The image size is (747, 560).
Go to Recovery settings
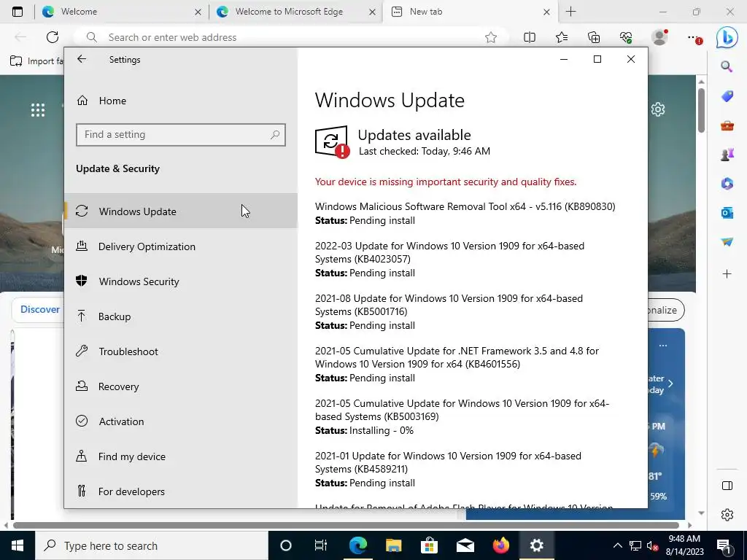181,386
